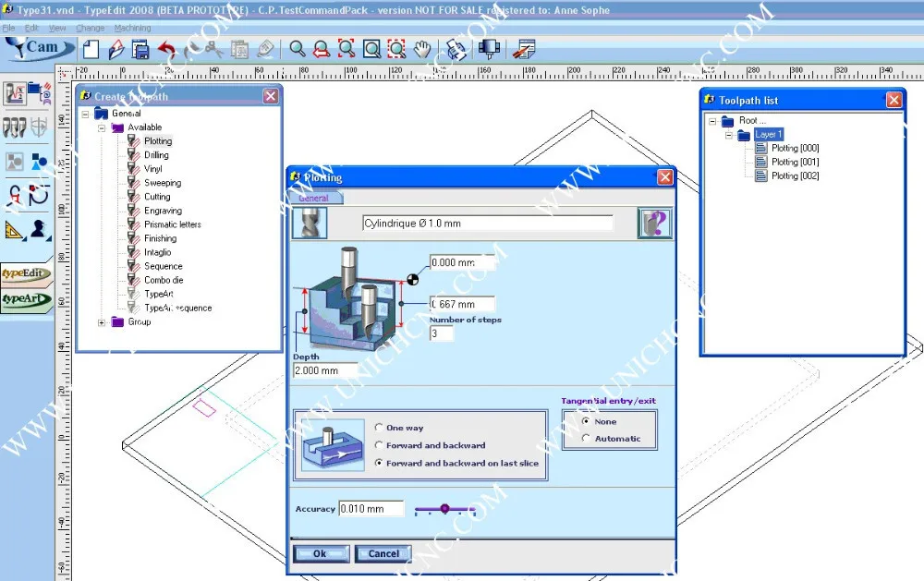This screenshot has width=924, height=581.
Task: Select Combo die toolpath type
Action: 164,280
